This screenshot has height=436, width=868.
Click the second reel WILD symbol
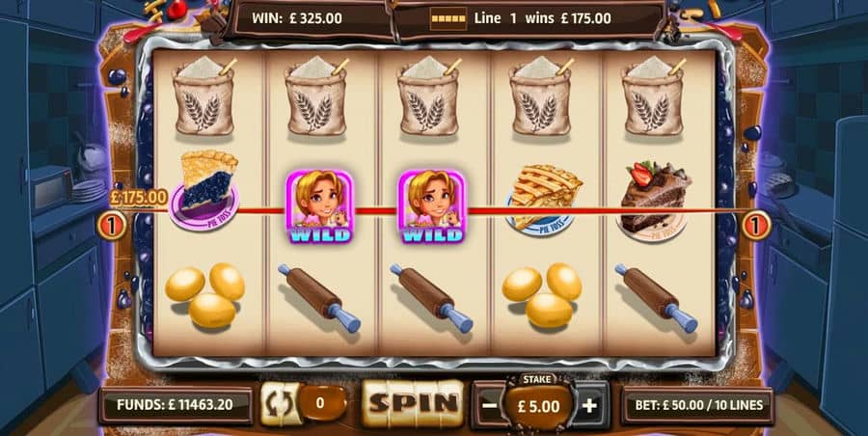point(318,206)
